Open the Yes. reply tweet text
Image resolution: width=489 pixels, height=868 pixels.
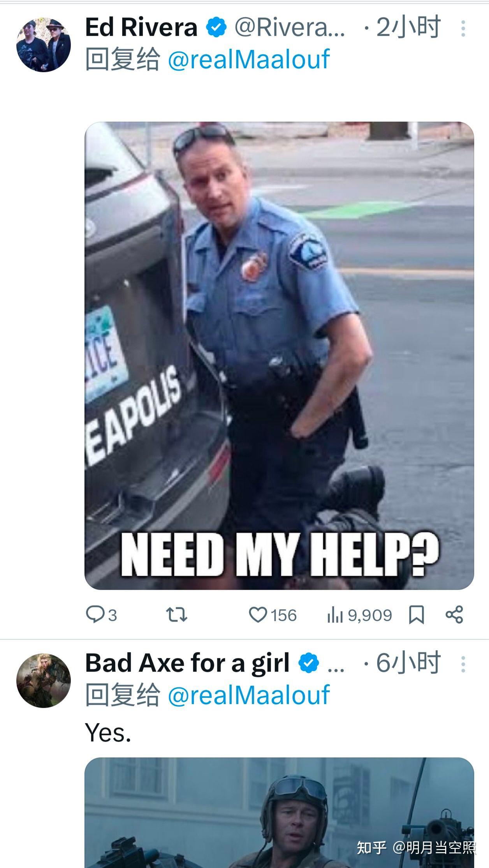[108, 732]
